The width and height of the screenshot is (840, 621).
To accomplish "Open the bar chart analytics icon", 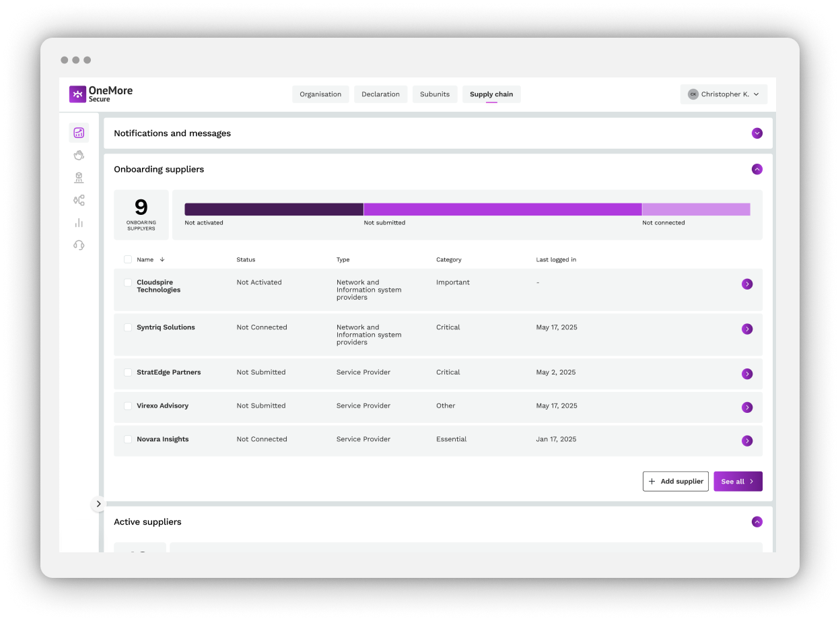I will (79, 222).
